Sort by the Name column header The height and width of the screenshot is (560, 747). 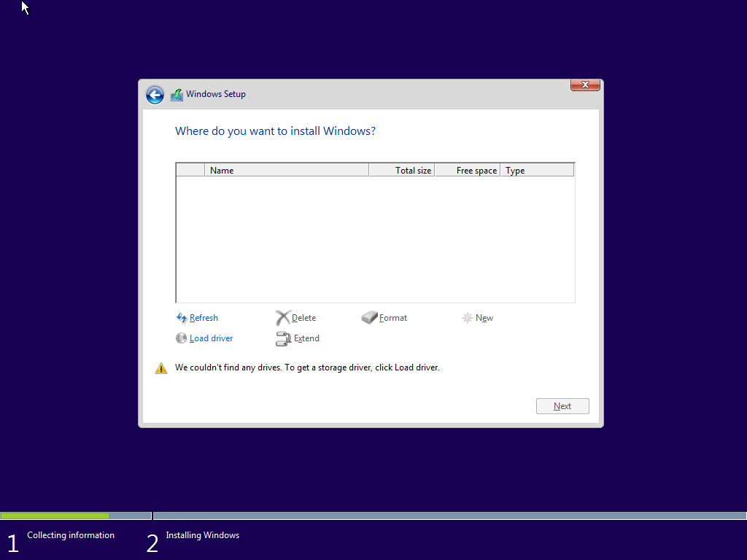(287, 171)
